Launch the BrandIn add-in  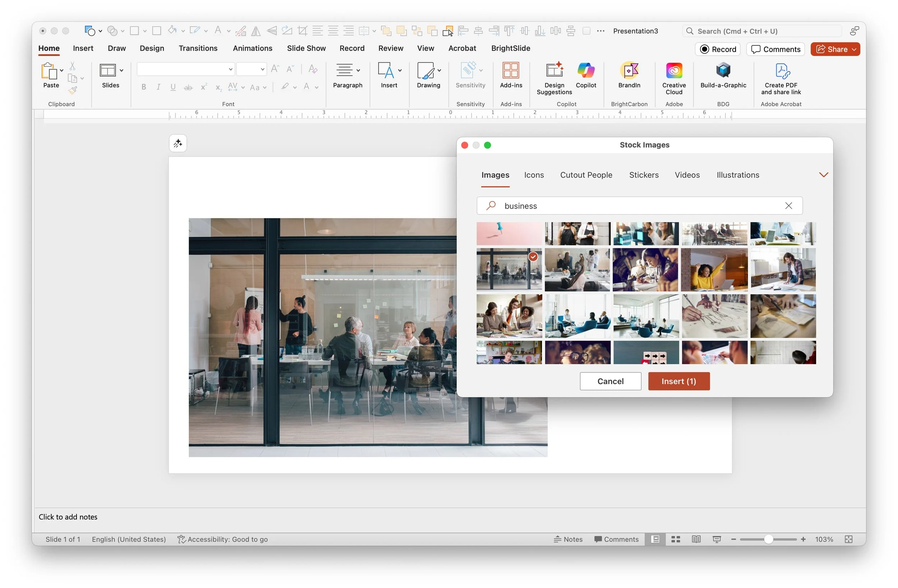click(x=629, y=75)
